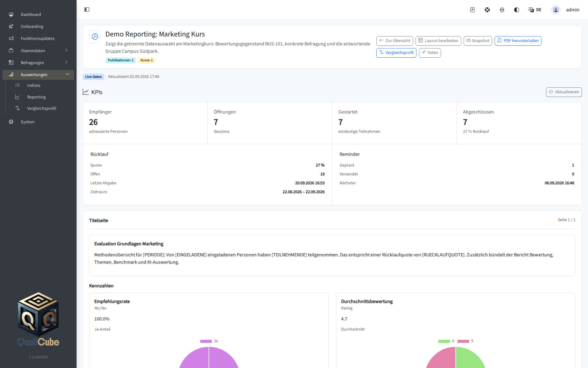Click the Zur Übersicht button
This screenshot has height=368, width=588.
394,41
